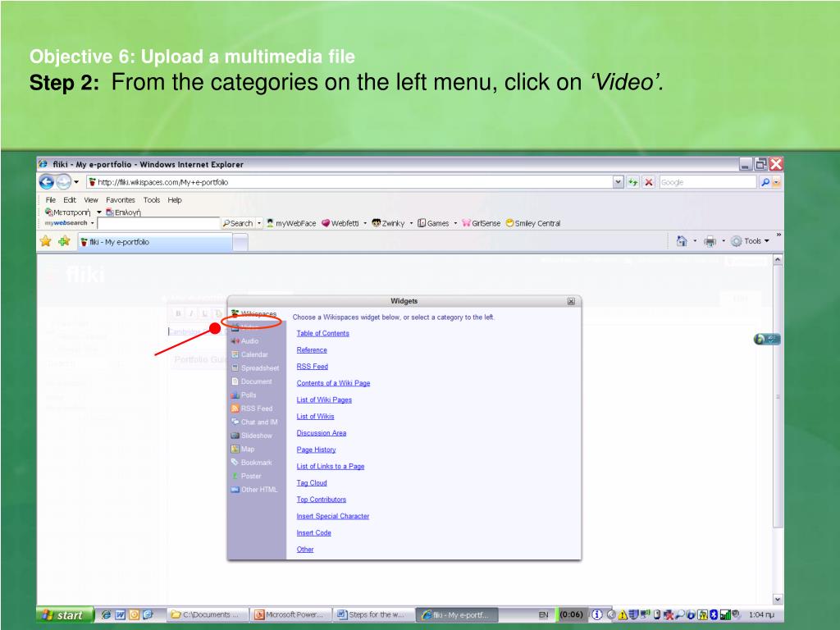Open the C:\Documents taskbar folder window
840x630 pixels.
pos(209,615)
